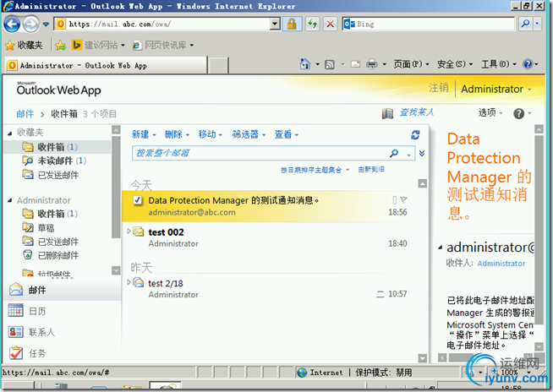Click the Bing search magnifier button
This screenshot has height=392, width=553.
pos(525,24)
